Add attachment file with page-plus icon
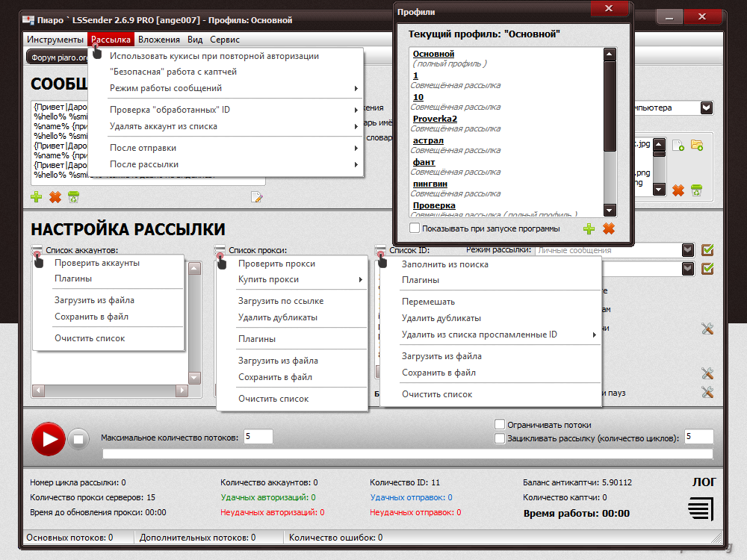 (x=678, y=145)
